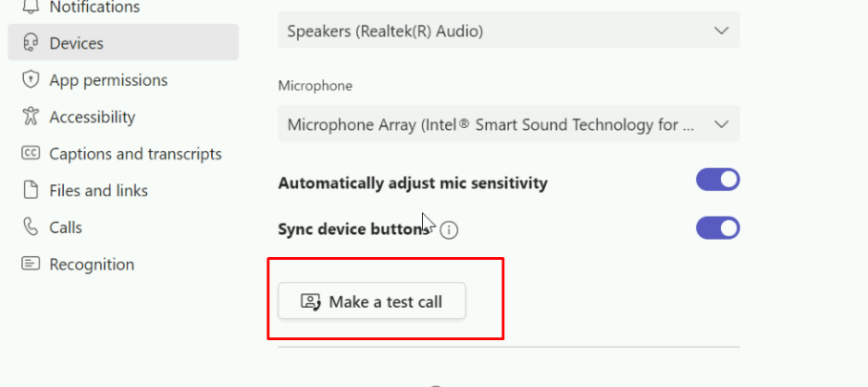Select the Calls text label in sidebar

66,227
